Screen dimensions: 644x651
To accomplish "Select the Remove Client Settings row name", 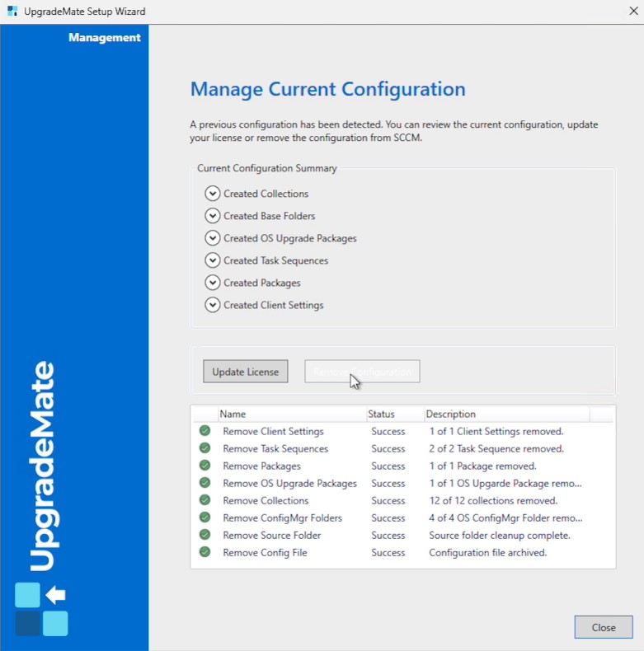I will click(x=274, y=431).
